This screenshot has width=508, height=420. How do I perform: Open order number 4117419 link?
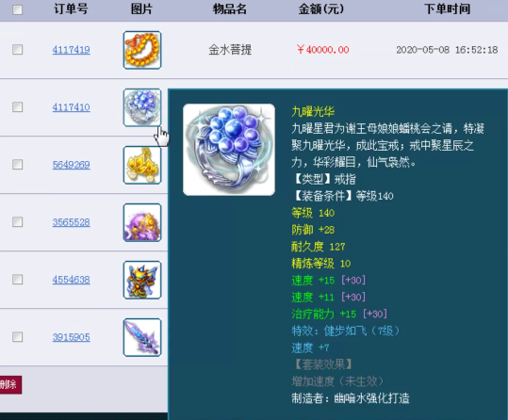(72, 50)
